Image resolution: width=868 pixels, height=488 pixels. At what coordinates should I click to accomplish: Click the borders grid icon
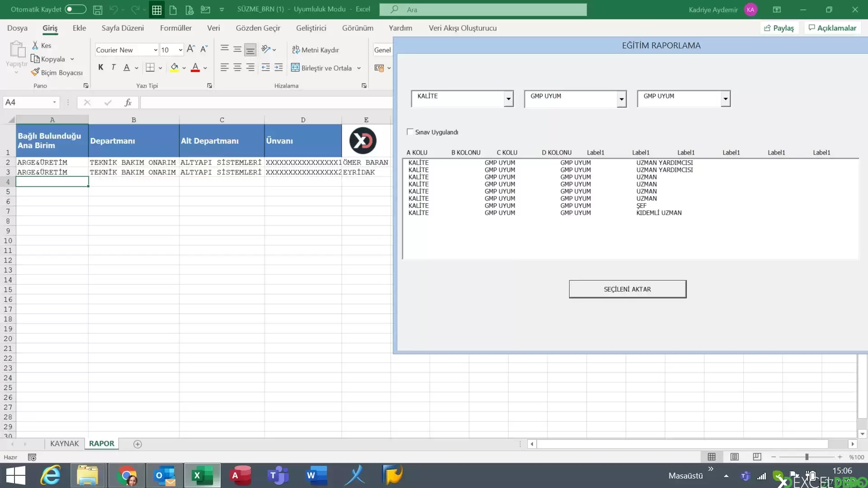150,67
